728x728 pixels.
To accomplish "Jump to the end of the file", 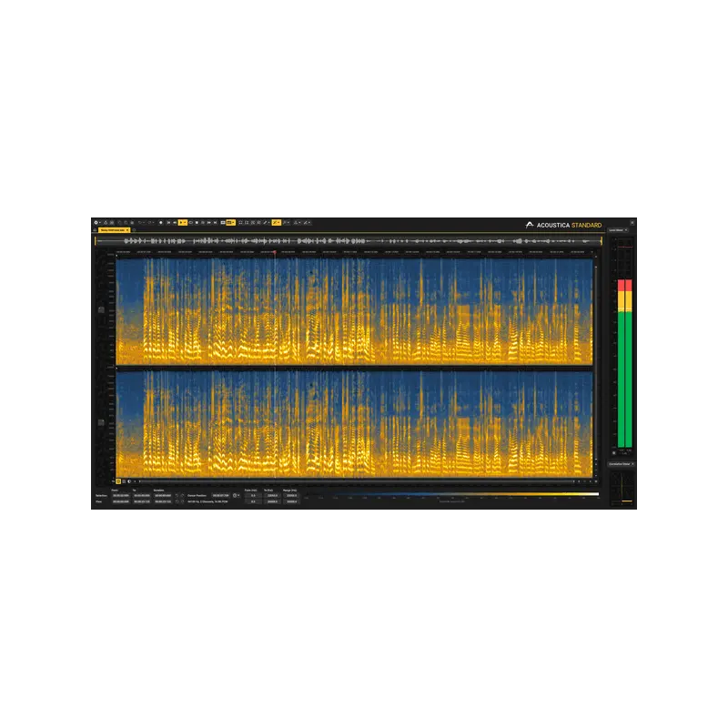I will click(215, 223).
